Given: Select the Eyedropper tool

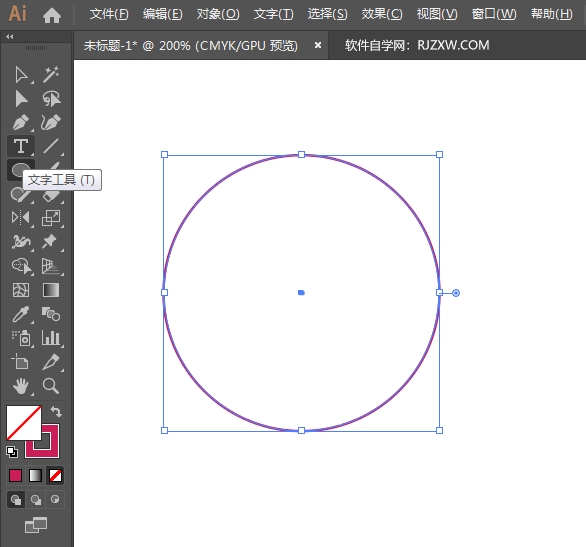Looking at the screenshot, I should (x=21, y=314).
